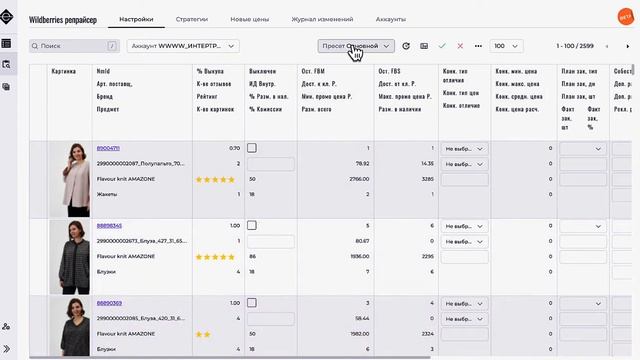640x360 pixels.
Task: Click the Ост. FBM column header
Action: click(313, 71)
